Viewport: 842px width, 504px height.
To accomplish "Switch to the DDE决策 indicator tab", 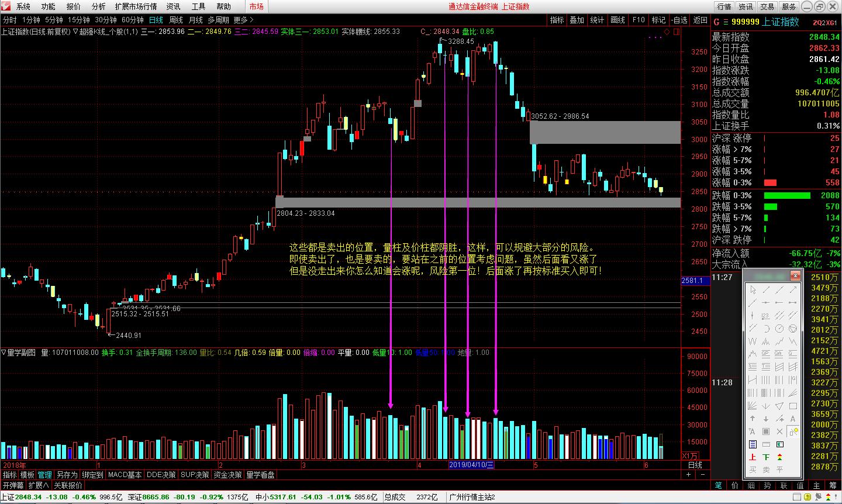I will (161, 475).
